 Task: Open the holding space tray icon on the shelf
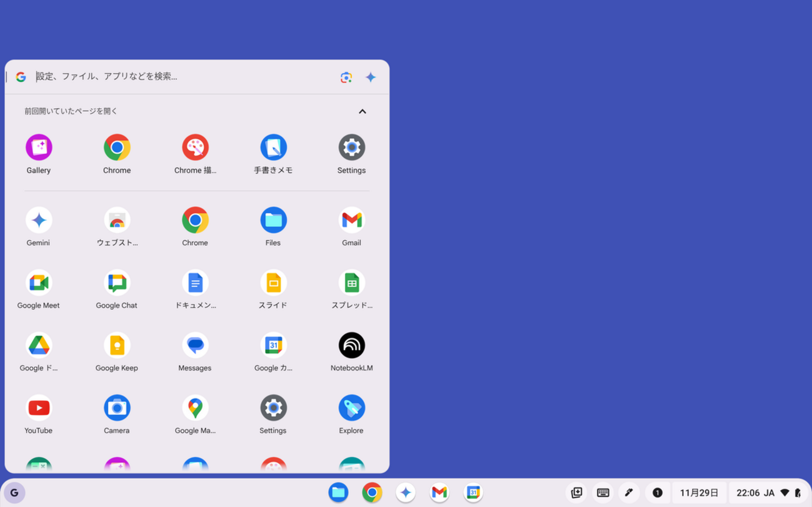pos(577,493)
